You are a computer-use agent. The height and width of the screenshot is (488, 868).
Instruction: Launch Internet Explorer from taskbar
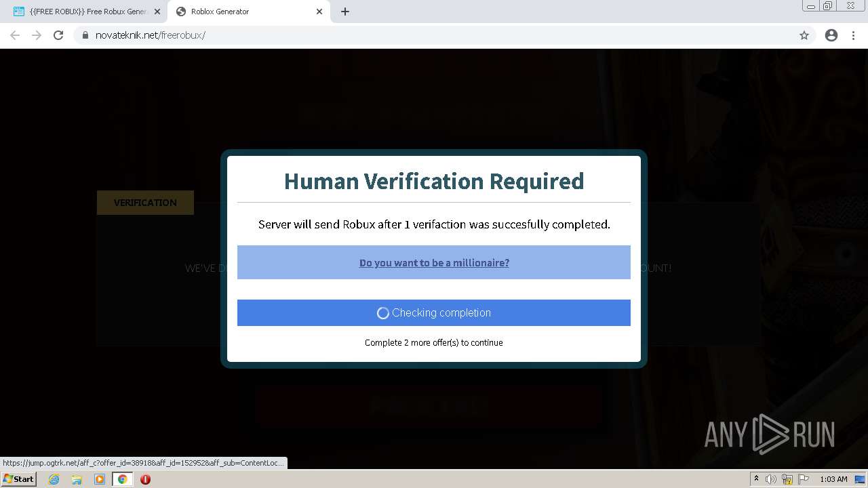tap(54, 479)
